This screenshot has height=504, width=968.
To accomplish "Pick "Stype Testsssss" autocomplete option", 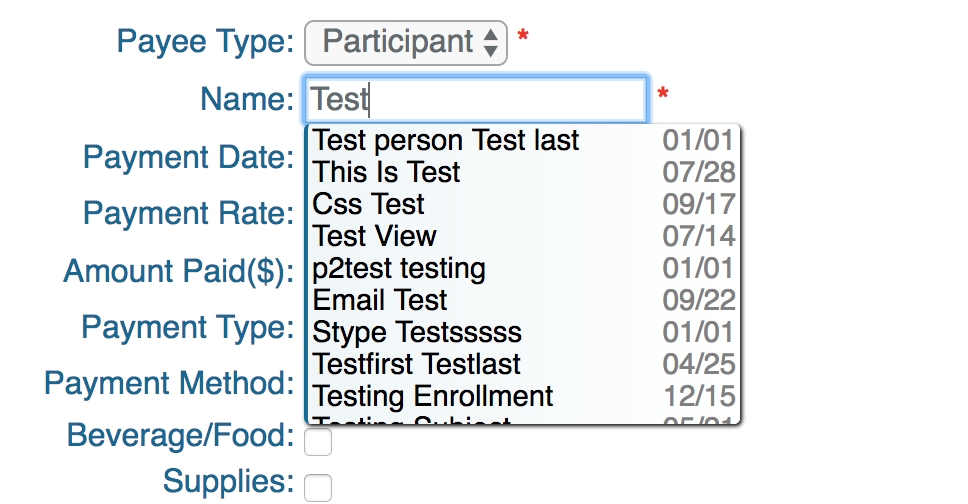I will point(417,332).
